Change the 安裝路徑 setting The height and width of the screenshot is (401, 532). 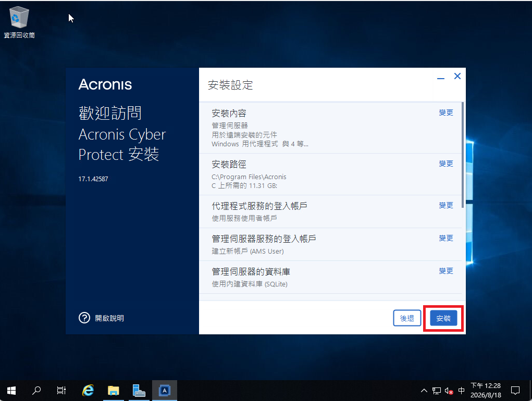tap(446, 164)
